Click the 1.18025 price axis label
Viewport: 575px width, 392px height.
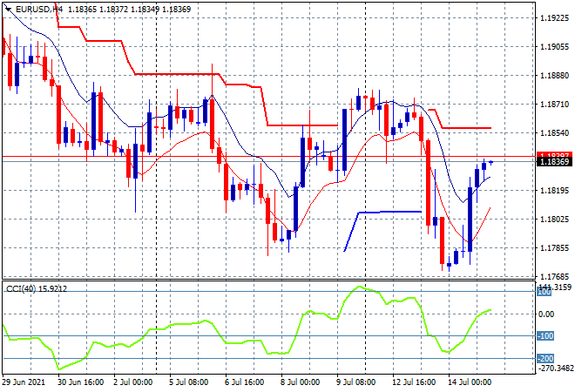(x=554, y=220)
